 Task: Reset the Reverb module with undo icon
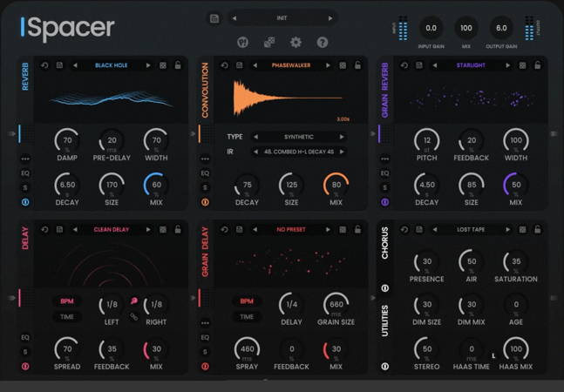(x=44, y=65)
